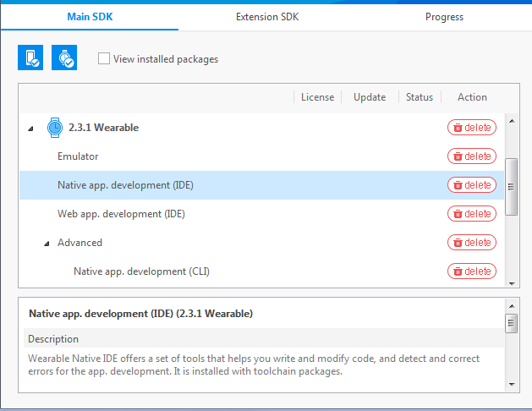Click the mobile device filter icon
This screenshot has width=532, height=411.
point(30,58)
